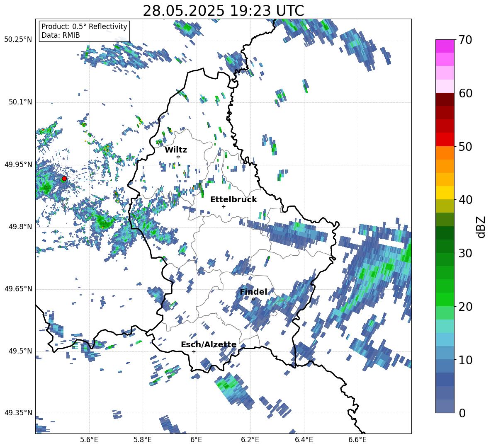Click the 0 colorbar tick label
Image resolution: width=491 pixels, height=448 pixels.
tap(462, 413)
